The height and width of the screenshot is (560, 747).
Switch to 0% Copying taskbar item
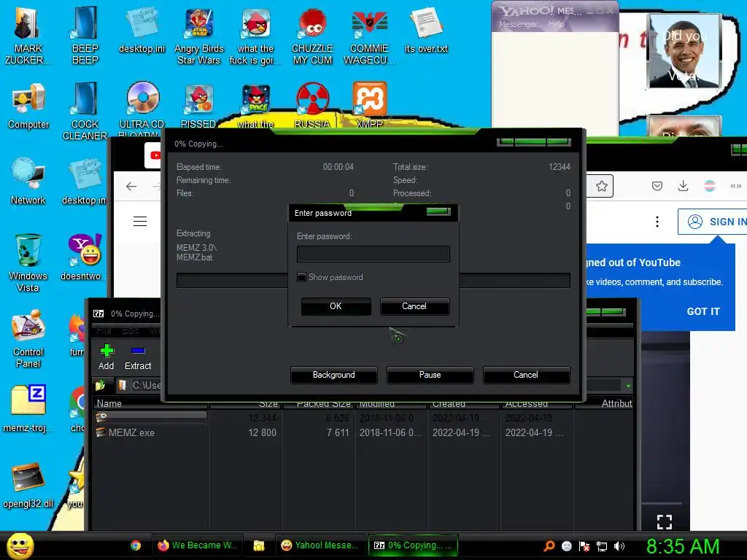pos(413,545)
